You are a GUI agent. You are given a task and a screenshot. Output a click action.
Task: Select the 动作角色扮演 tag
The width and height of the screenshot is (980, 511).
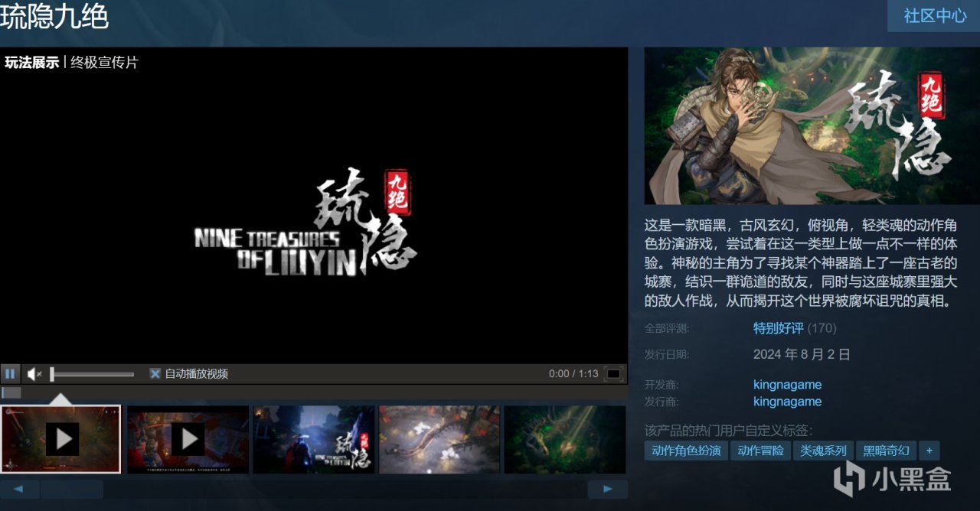686,451
